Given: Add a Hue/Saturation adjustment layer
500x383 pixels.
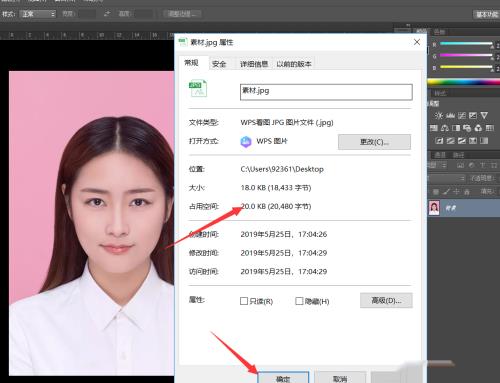Looking at the screenshot, I should (434, 128).
